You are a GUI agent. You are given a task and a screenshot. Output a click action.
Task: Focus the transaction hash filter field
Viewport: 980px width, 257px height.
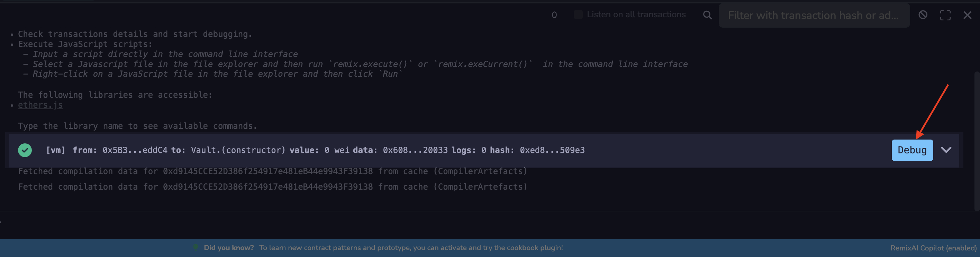(x=814, y=15)
